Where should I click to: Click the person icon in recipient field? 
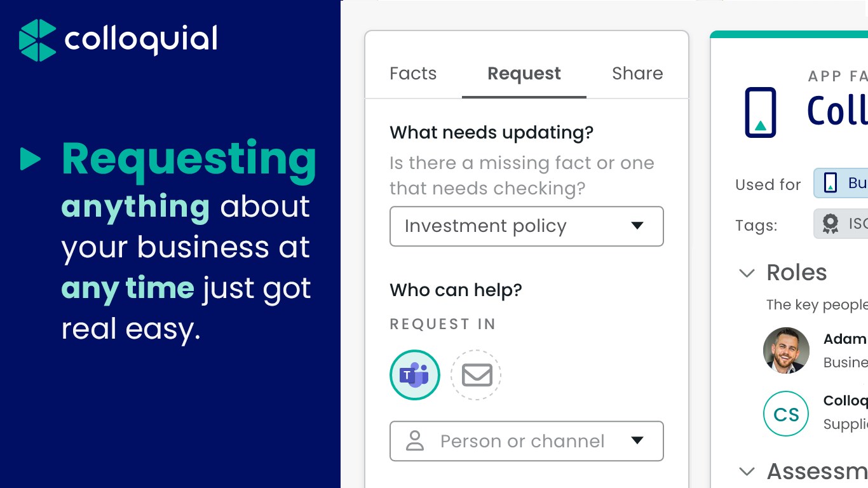(x=415, y=441)
